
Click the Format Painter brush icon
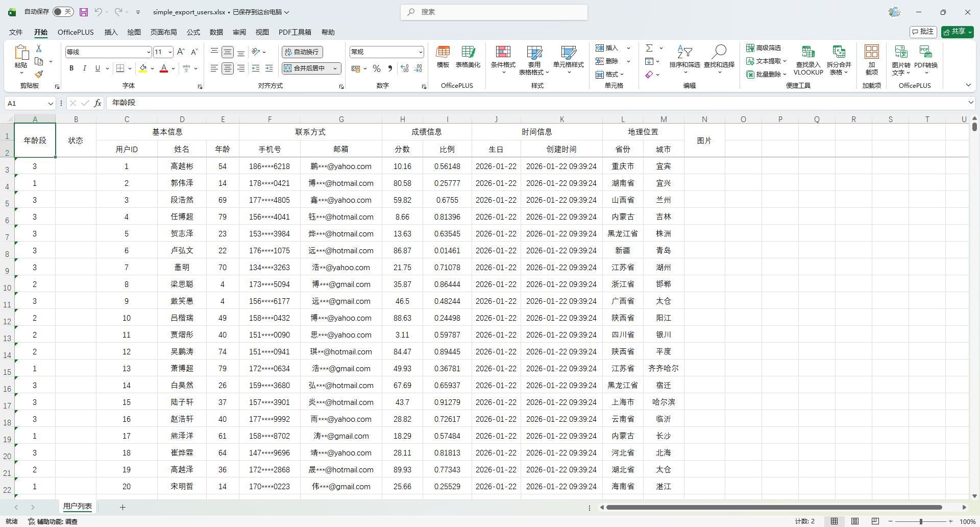39,75
